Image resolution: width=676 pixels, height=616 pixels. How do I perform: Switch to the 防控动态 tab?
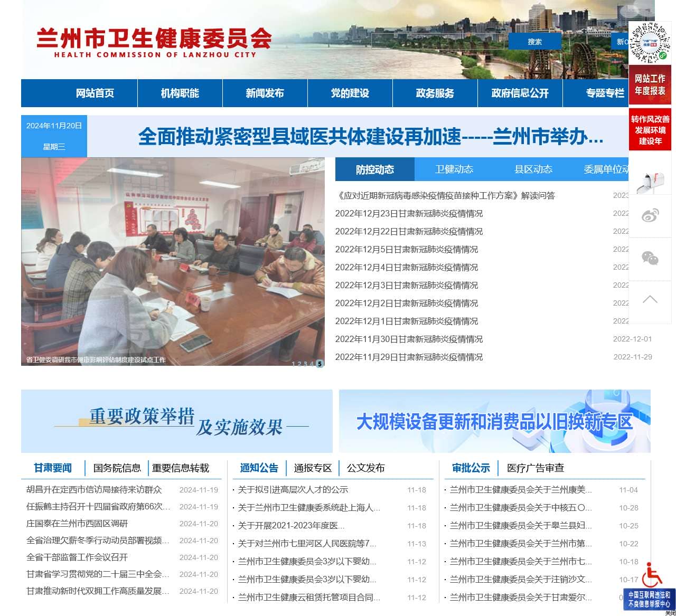[375, 169]
